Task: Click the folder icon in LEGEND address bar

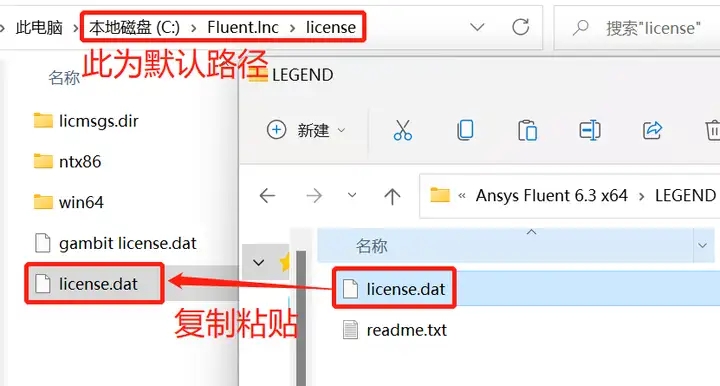Action: [x=439, y=196]
